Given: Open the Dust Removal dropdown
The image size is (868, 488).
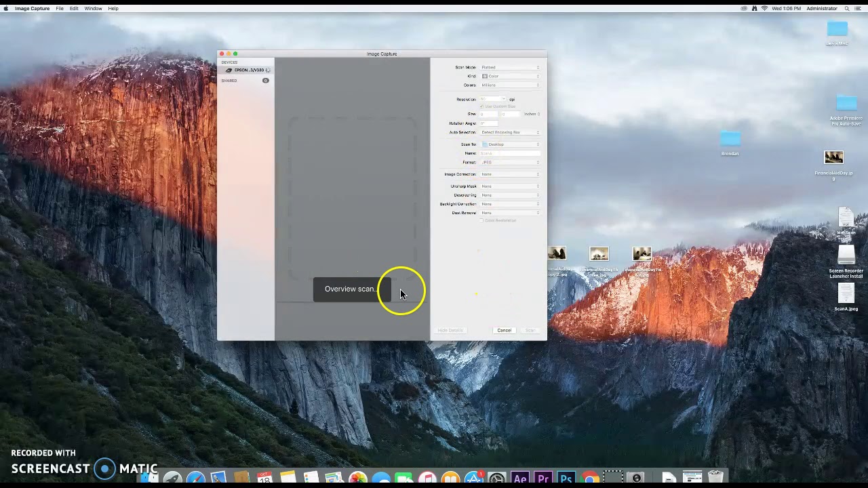Looking at the screenshot, I should 510,213.
